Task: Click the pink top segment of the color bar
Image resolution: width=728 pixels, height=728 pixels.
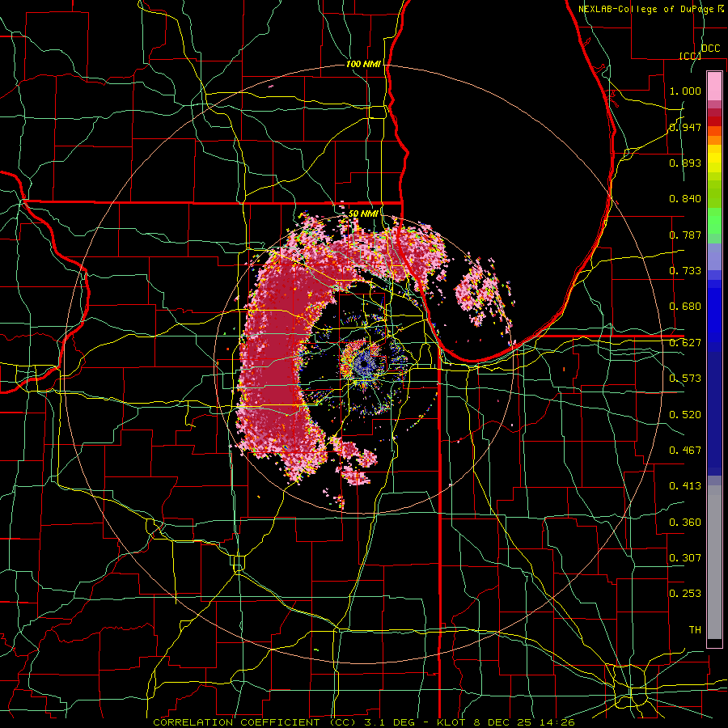Action: pos(714,86)
